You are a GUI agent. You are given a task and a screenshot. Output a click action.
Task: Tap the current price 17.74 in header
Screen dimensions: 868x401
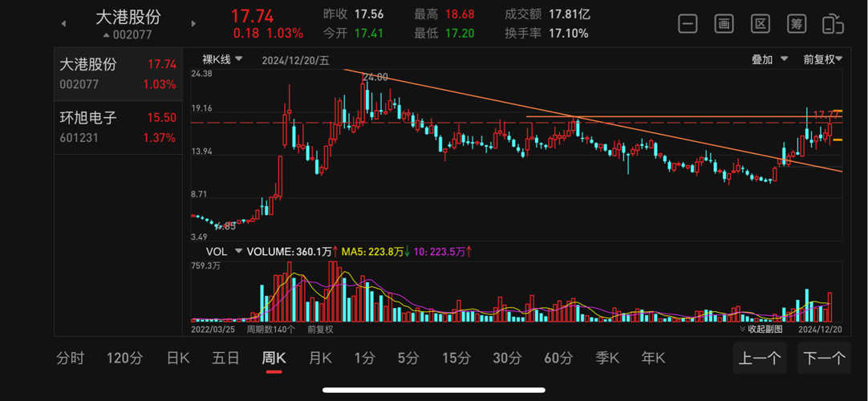pyautogui.click(x=252, y=15)
